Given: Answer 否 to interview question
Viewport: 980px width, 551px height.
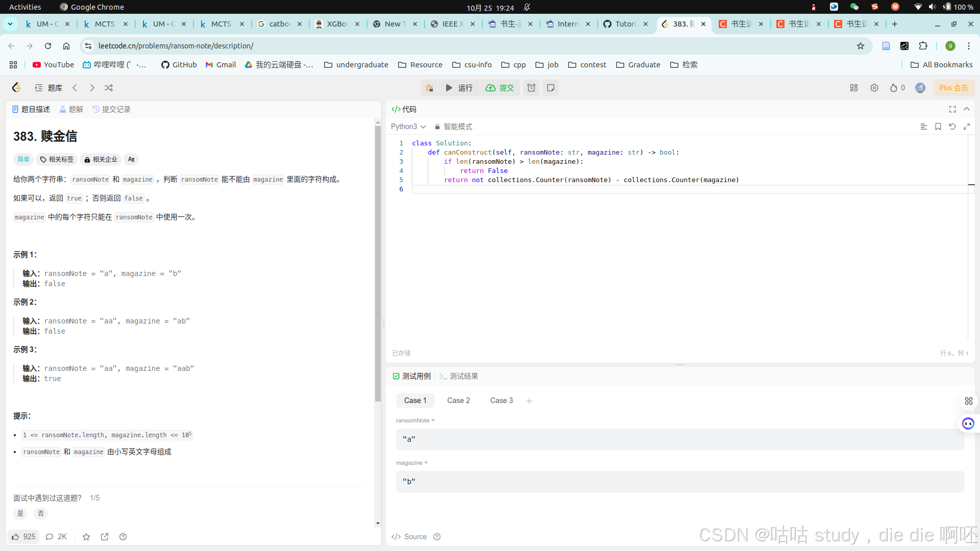Looking at the screenshot, I should click(41, 514).
